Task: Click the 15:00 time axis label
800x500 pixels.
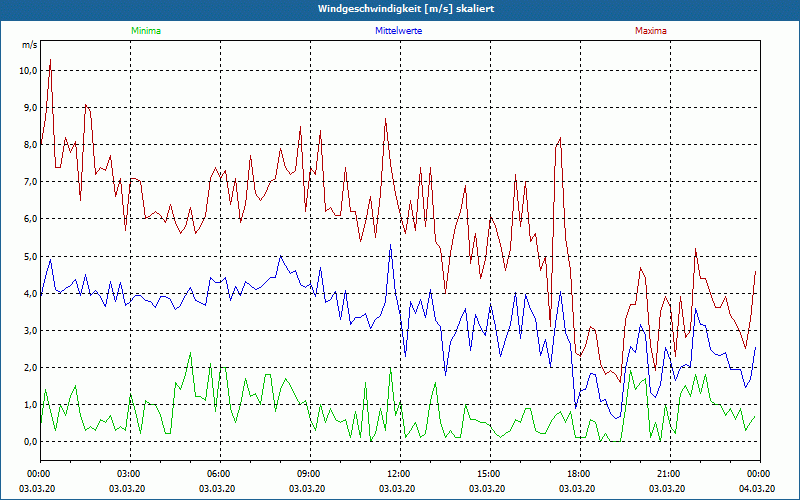Action: pyautogui.click(x=490, y=474)
